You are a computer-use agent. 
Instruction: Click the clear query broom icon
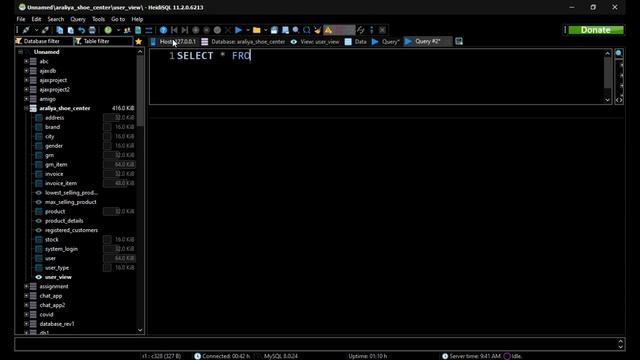tap(318, 30)
